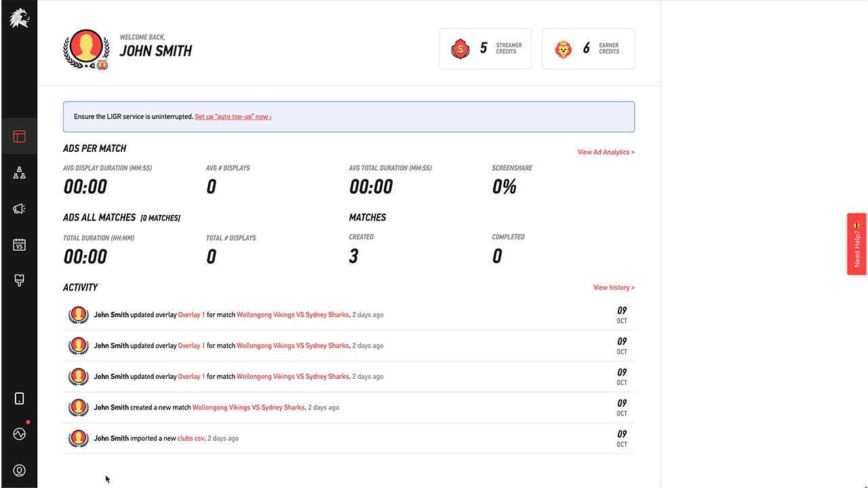Open the organisation hierarchy icon in sidebar

(19, 173)
